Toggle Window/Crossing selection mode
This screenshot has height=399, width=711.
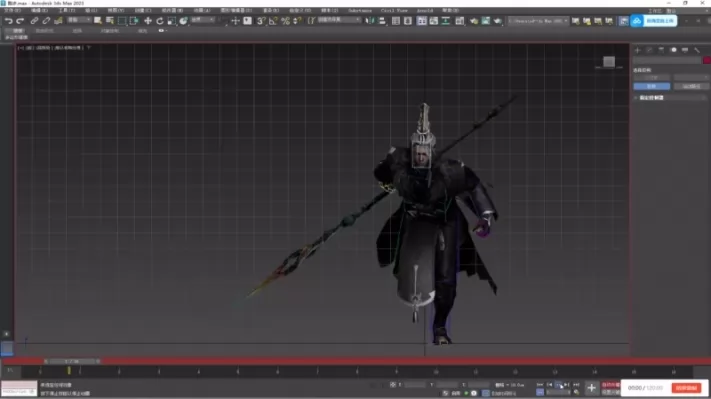pos(134,21)
